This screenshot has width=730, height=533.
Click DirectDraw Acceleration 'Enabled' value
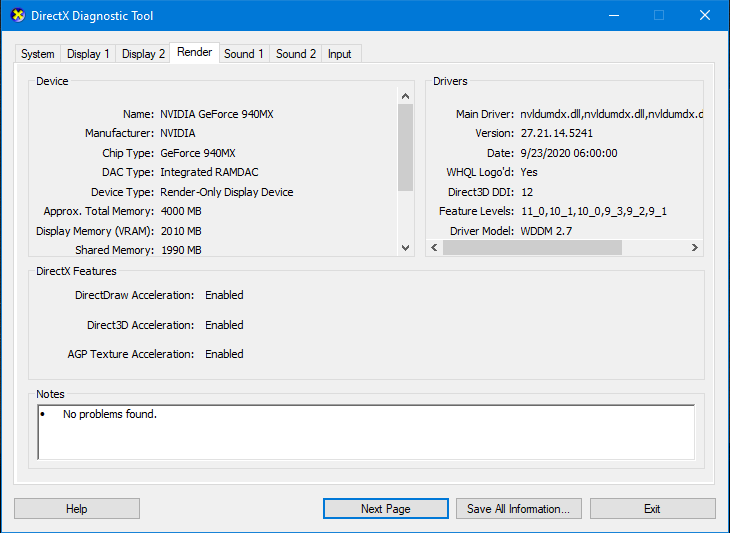[x=224, y=295]
